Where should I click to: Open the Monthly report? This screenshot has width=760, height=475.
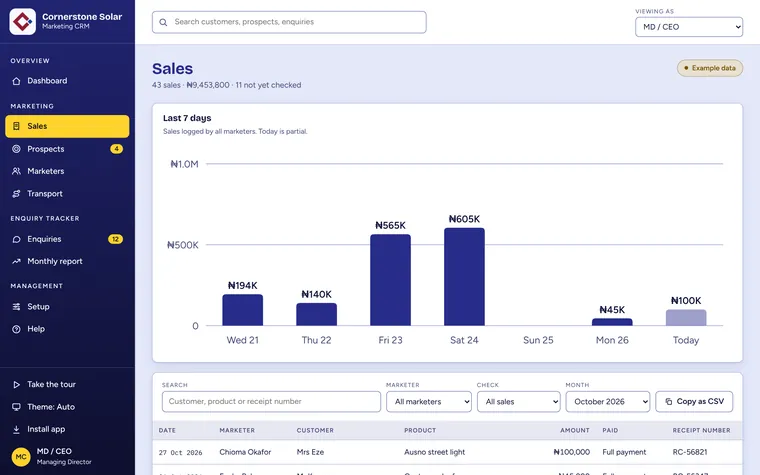pos(67,261)
